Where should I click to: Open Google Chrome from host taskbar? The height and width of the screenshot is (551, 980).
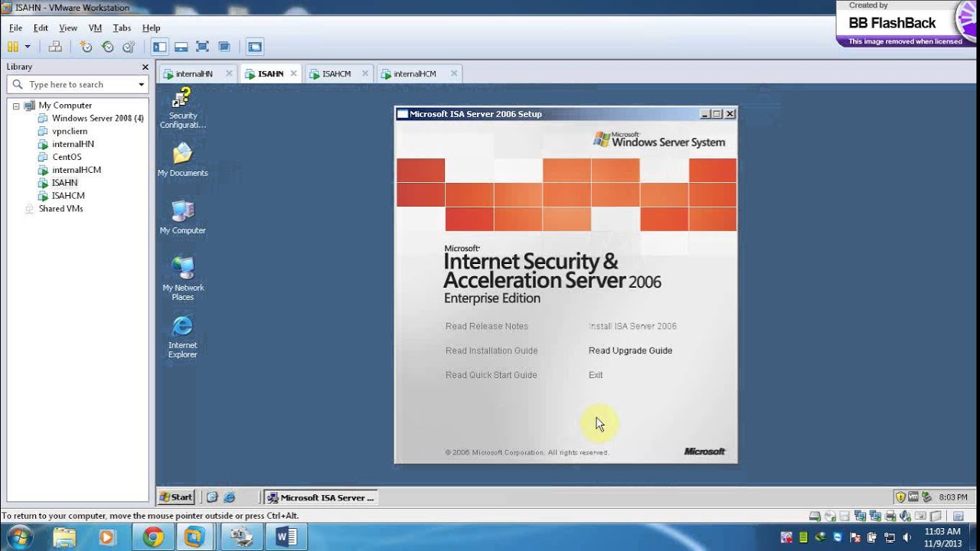(x=152, y=537)
